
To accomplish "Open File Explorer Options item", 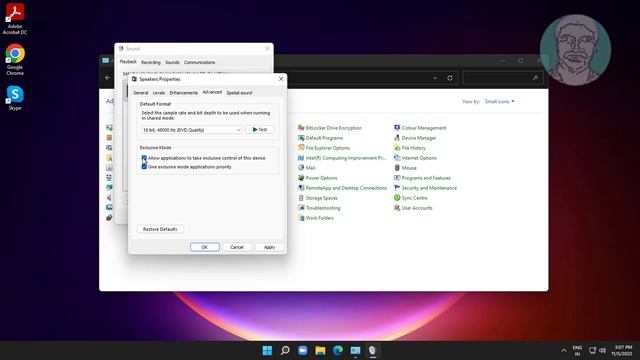I will (x=324, y=148).
